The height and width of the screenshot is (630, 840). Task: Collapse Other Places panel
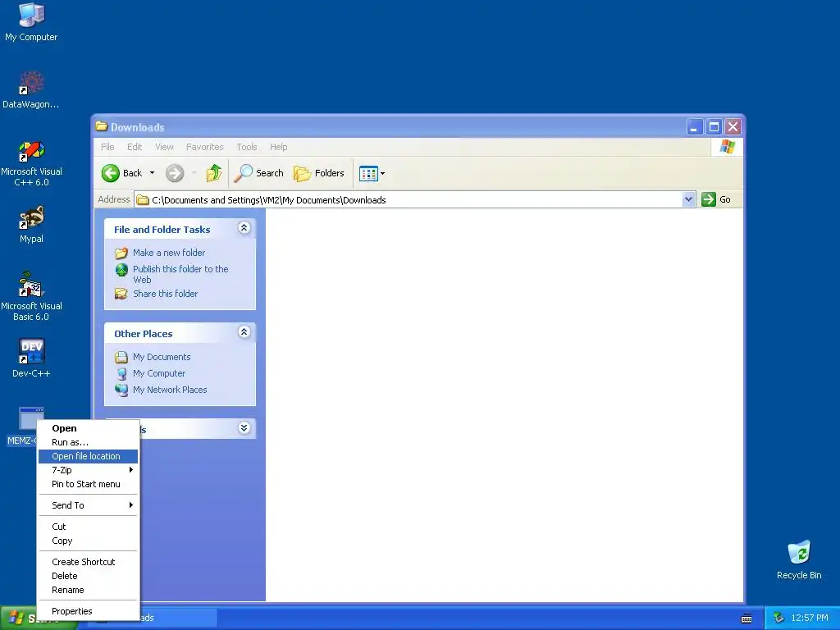[x=244, y=332]
